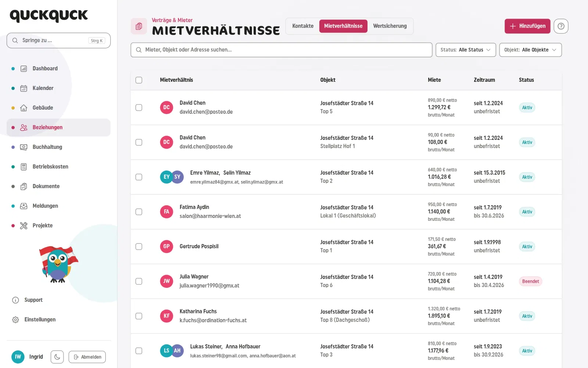
Task: Open the Dashboard icon in sidebar
Action: pos(24,68)
